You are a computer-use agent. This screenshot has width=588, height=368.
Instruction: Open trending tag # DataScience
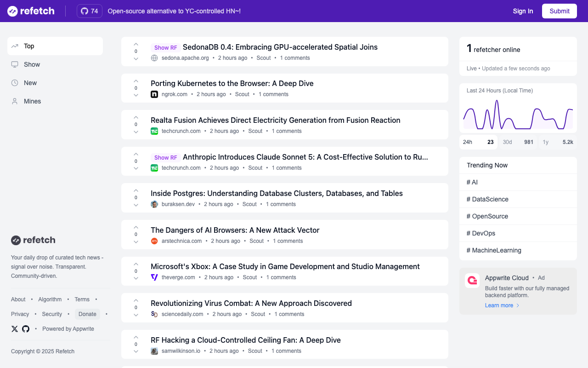[518, 199]
